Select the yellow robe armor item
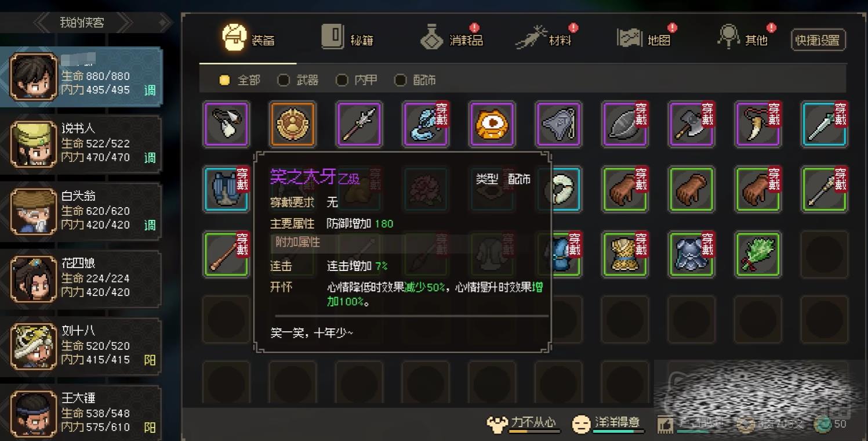Screen dimensions: 868x441 coord(625,254)
